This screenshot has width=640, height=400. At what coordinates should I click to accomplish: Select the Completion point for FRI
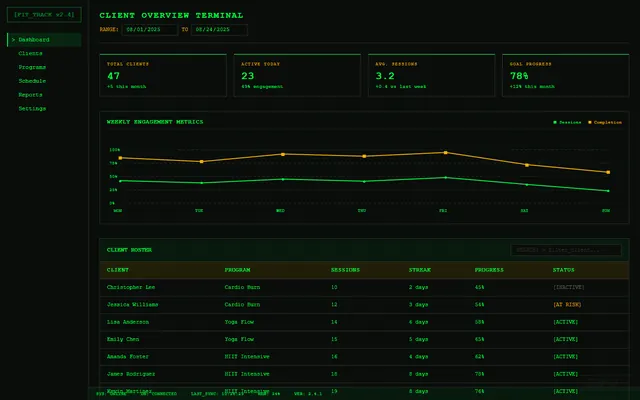(445, 153)
